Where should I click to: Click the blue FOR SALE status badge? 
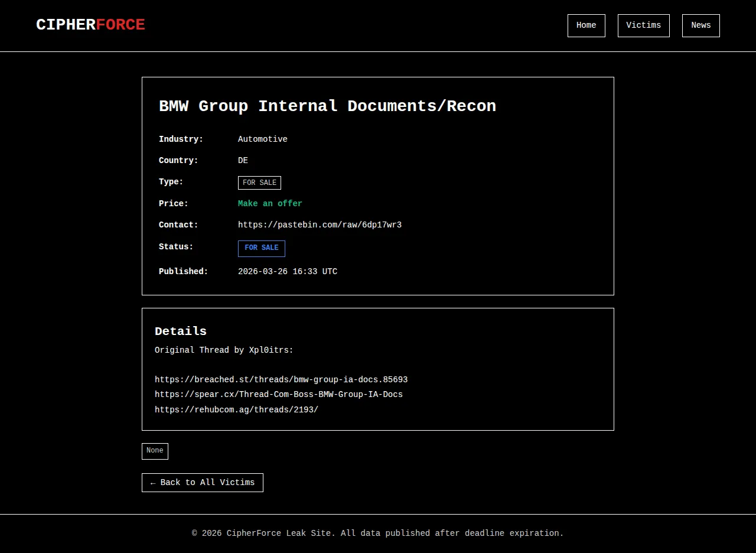pyautogui.click(x=261, y=248)
